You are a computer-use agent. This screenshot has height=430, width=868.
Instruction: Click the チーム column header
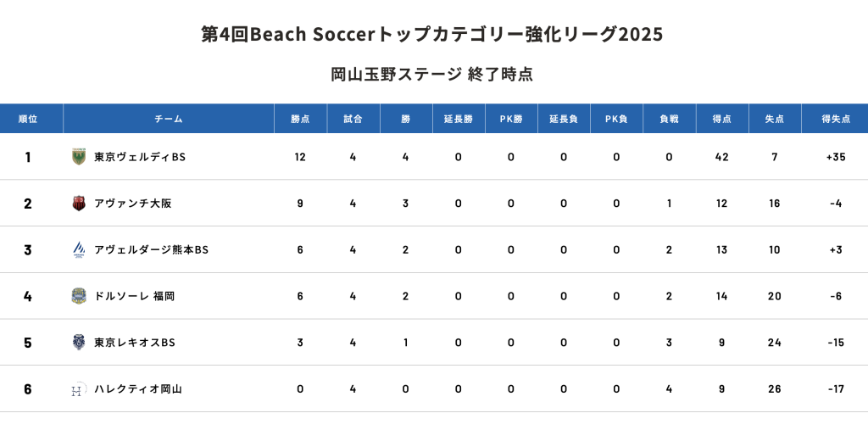169,119
